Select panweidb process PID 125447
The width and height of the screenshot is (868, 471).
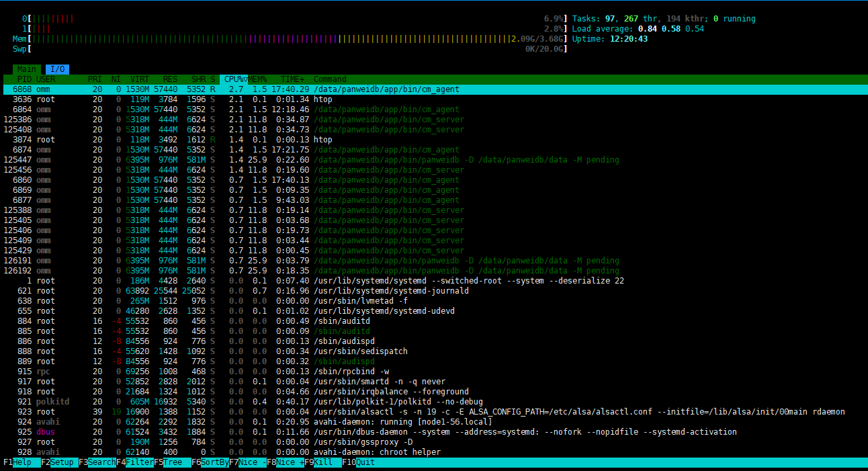coord(434,160)
